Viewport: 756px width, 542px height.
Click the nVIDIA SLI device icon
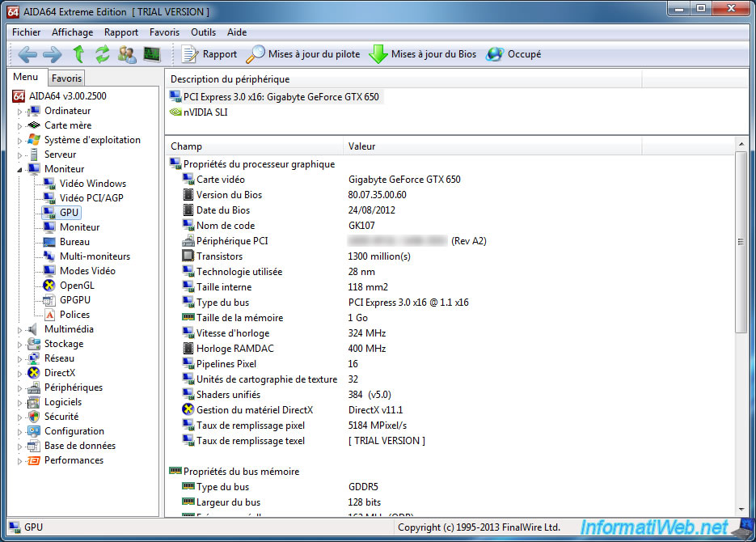[x=175, y=112]
